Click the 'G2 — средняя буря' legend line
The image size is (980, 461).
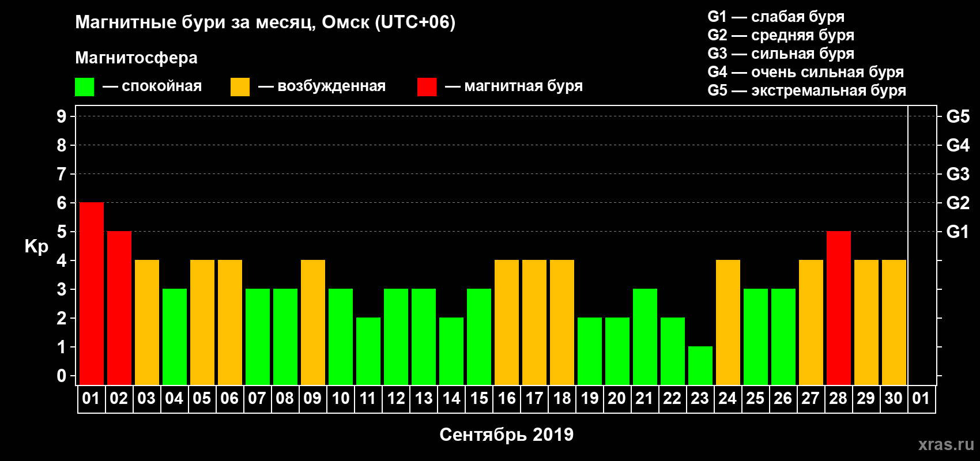coord(781,35)
